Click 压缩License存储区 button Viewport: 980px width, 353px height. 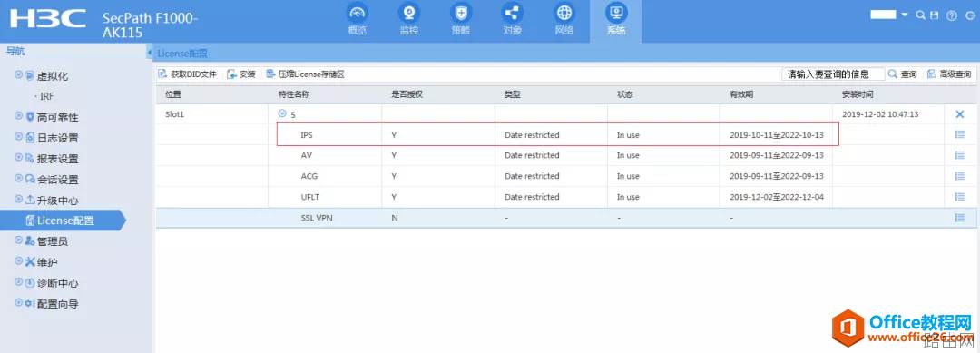(306, 74)
